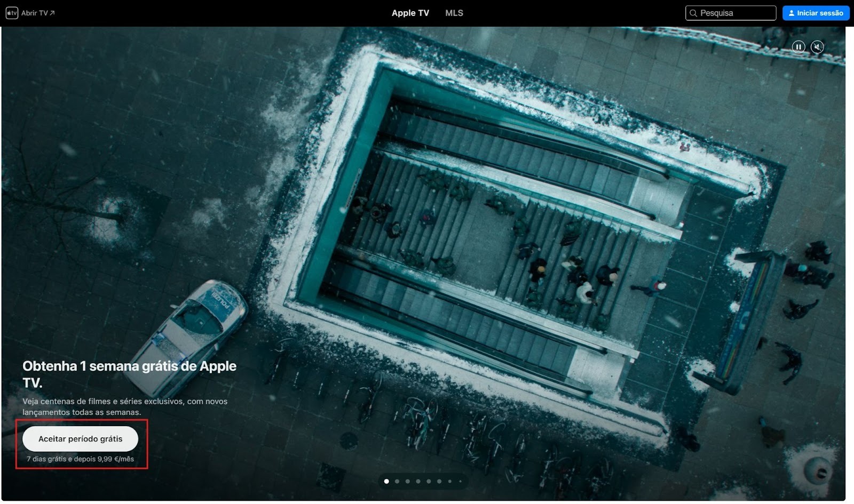Viewport: 854px width, 504px height.
Task: Select the Apple TV navigation tab
Action: (x=410, y=13)
